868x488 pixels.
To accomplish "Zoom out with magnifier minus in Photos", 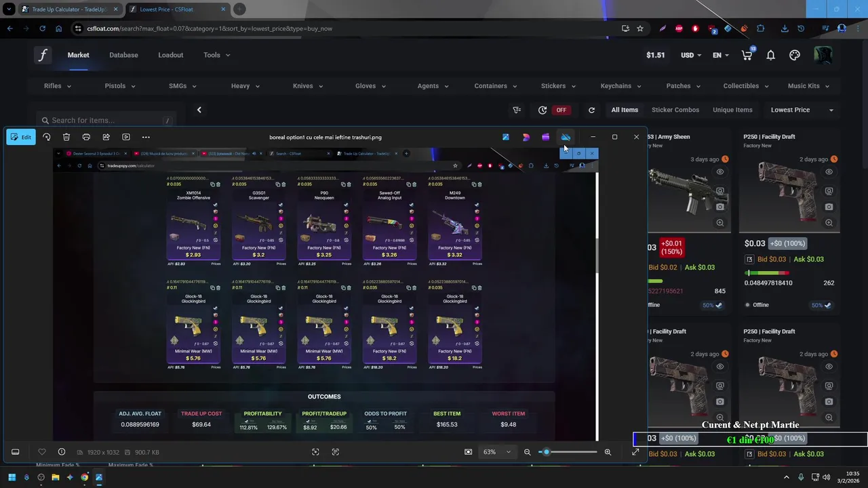I will [x=527, y=452].
